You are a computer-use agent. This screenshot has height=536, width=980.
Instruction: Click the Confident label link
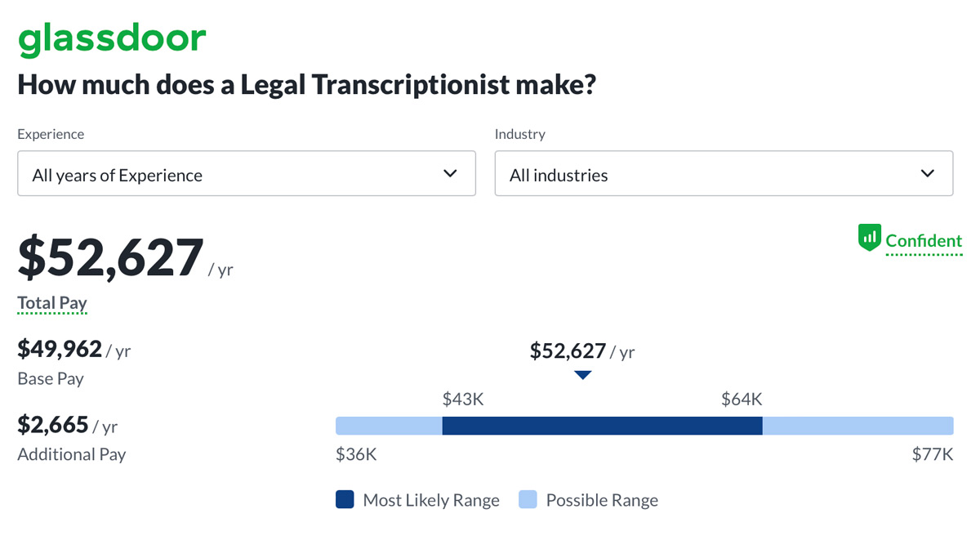[923, 241]
